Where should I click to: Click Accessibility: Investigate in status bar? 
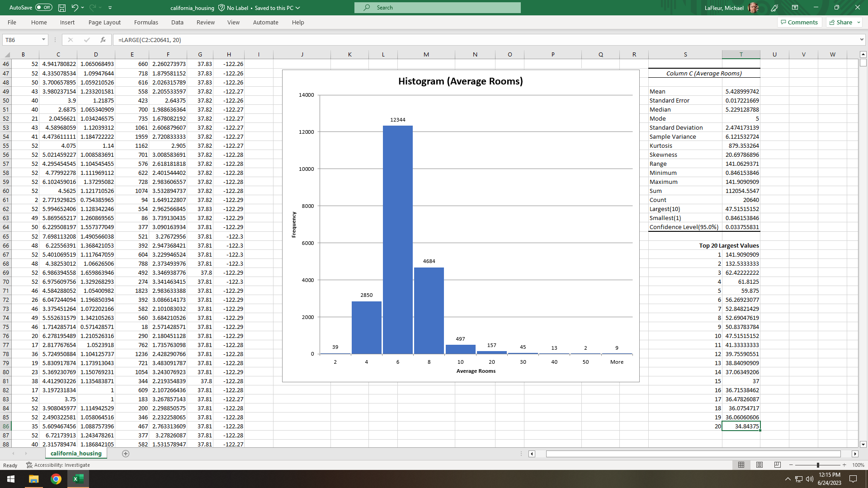[x=58, y=465]
